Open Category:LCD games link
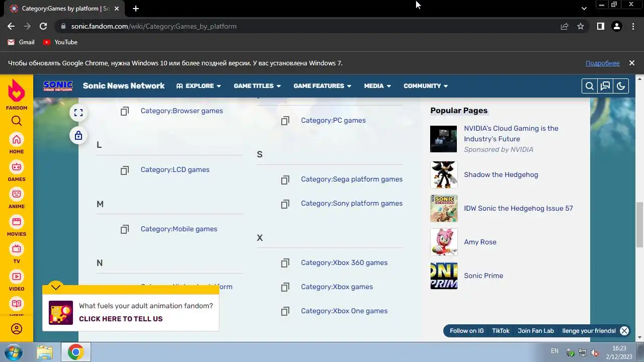The width and height of the screenshot is (644, 362). tap(175, 169)
